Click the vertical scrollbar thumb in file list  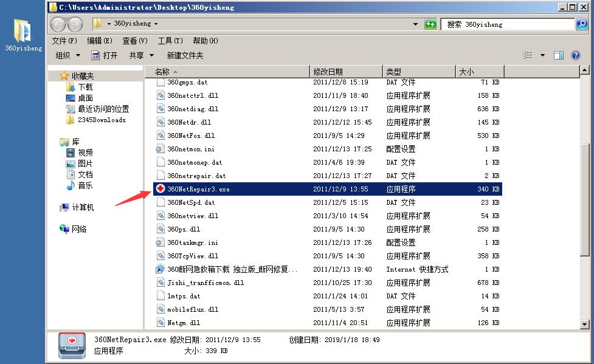pyautogui.click(x=584, y=200)
